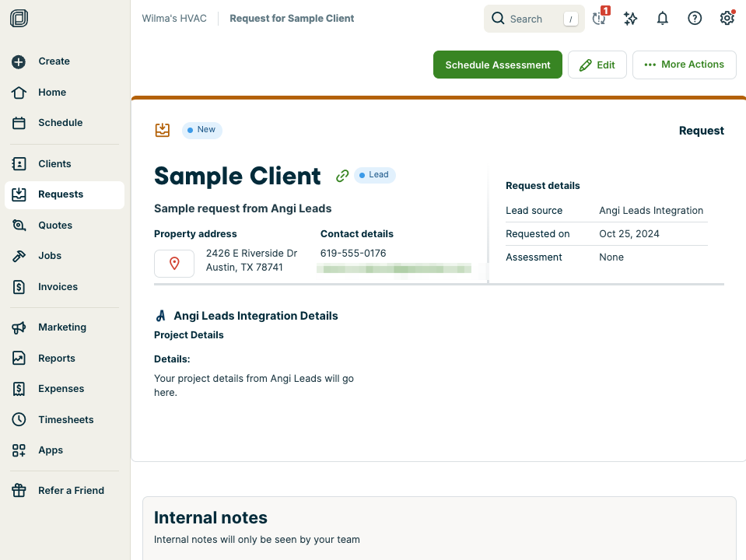
Task: Open the Schedule page
Action: [60, 123]
